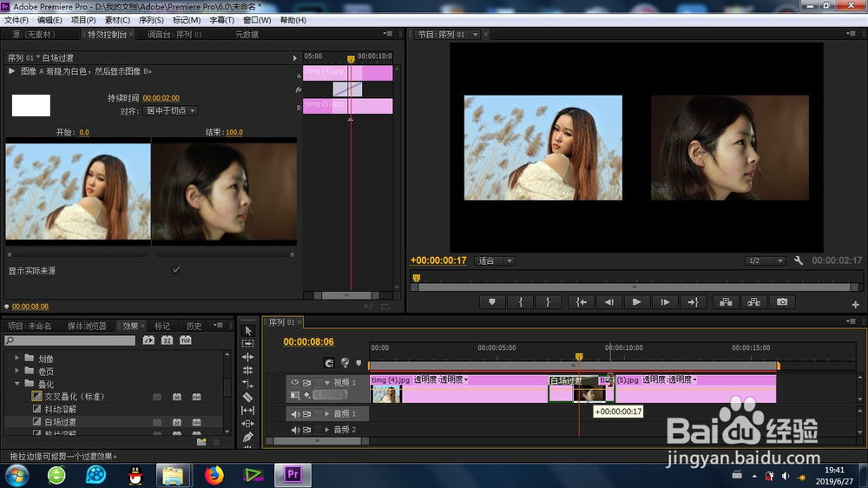Expand the 卷页 effects folder
Screen dimensions: 868x488
16,371
